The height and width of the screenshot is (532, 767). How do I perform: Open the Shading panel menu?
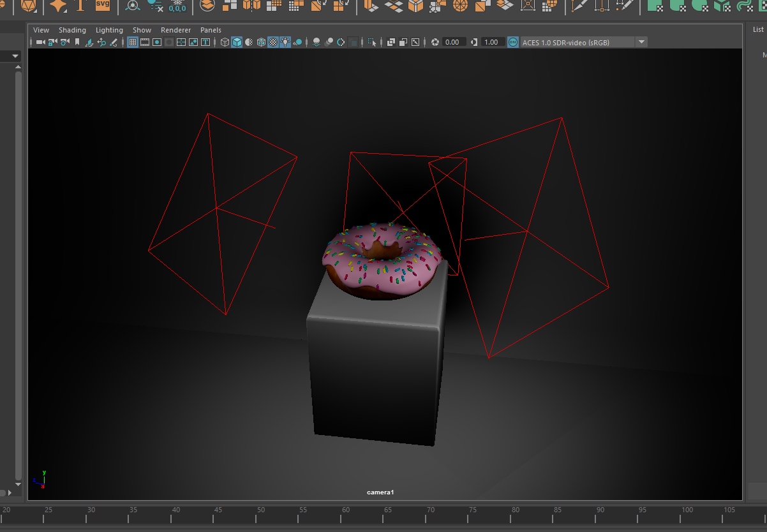coord(72,30)
